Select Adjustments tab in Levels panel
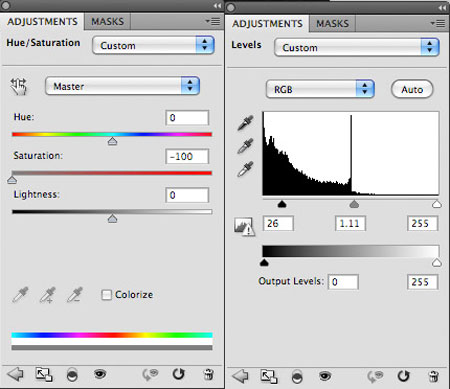 [x=267, y=24]
